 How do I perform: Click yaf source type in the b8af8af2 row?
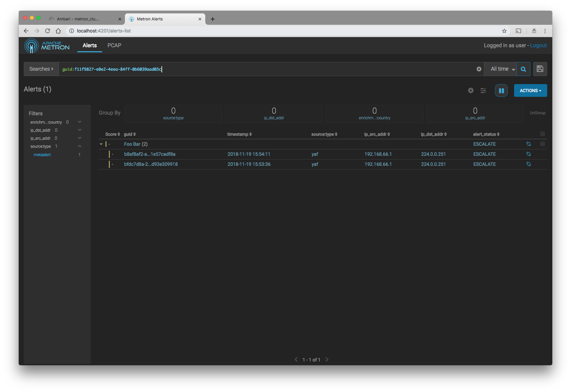[x=315, y=154]
